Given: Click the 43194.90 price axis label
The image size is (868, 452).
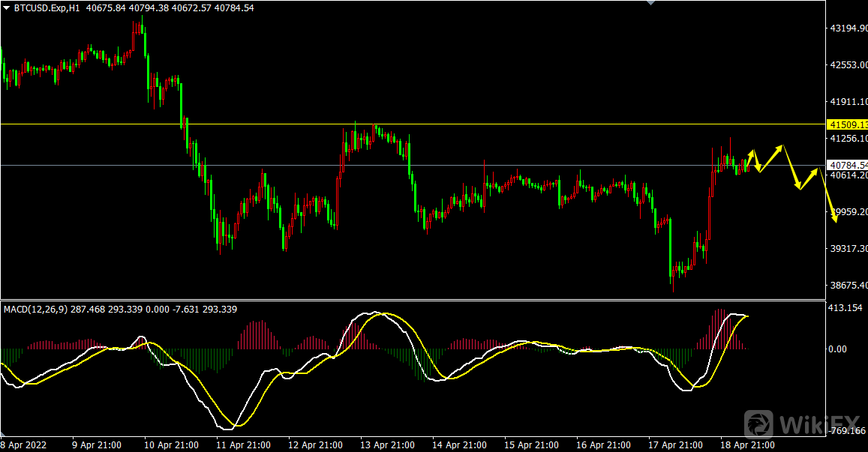Looking at the screenshot, I should coord(848,28).
